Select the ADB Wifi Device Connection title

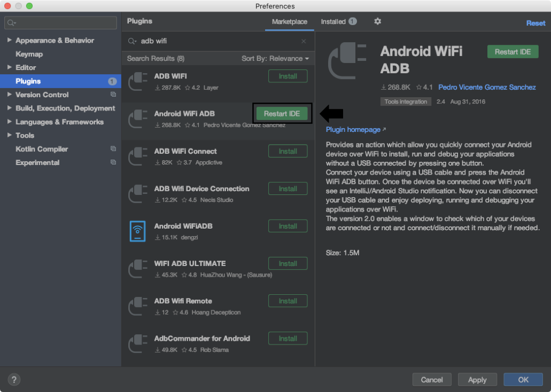pyautogui.click(x=201, y=189)
